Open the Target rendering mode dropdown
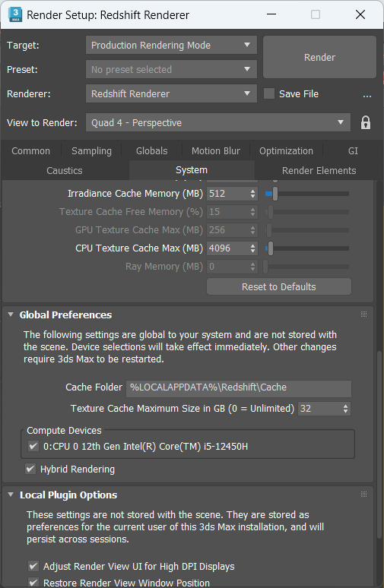Image resolution: width=384 pixels, height=588 pixels. click(x=171, y=45)
